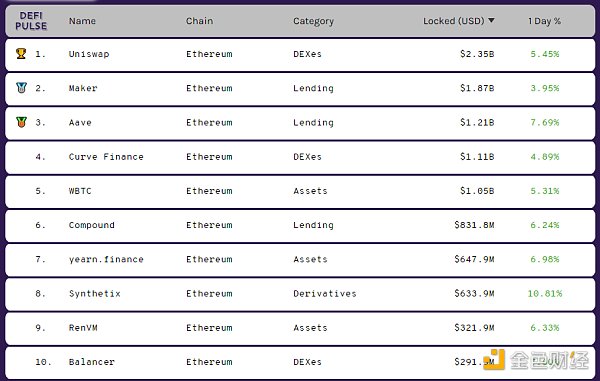
Task: Open the RenVM project link
Action: pos(83,328)
